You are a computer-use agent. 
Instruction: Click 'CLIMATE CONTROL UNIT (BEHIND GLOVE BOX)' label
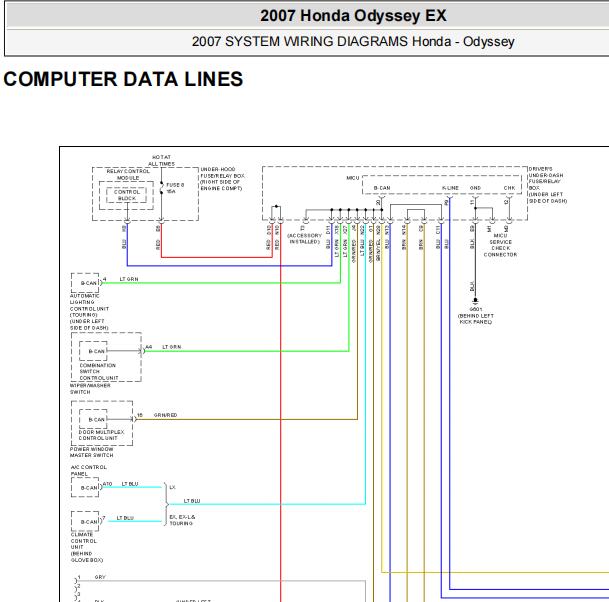click(x=87, y=547)
